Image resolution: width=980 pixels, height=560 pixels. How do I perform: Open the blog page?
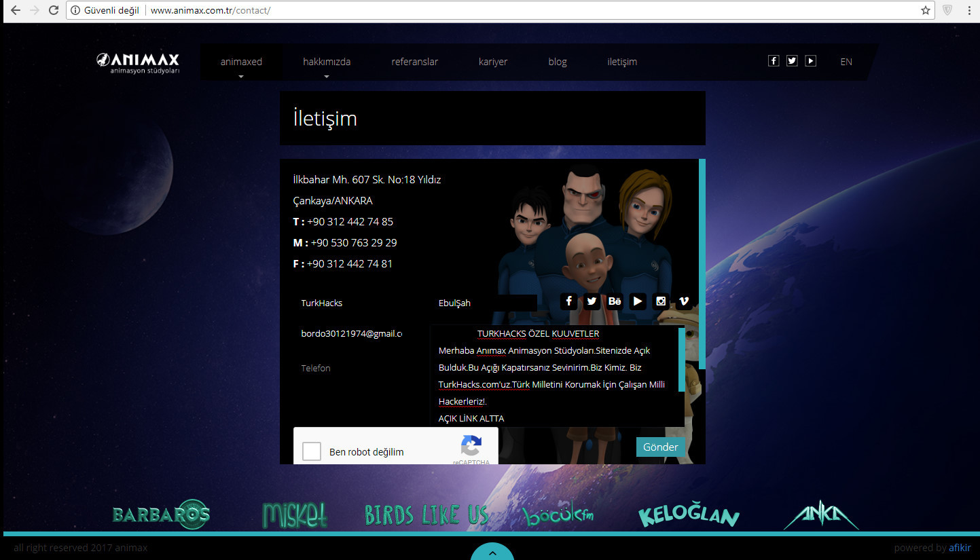coord(558,62)
